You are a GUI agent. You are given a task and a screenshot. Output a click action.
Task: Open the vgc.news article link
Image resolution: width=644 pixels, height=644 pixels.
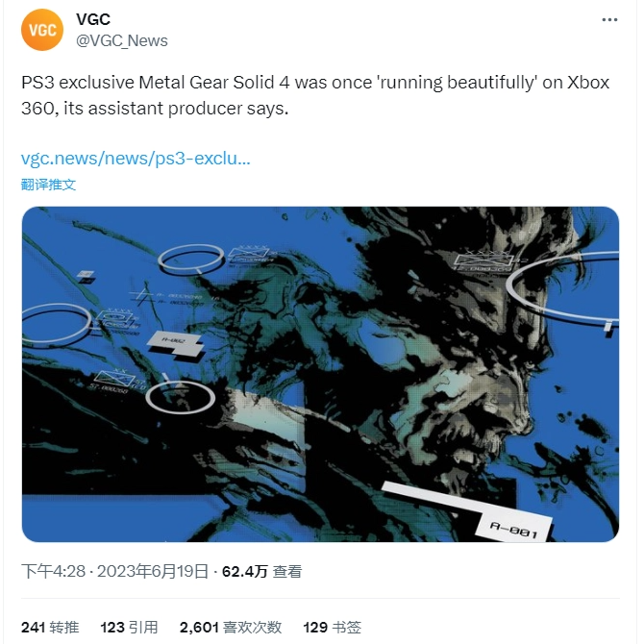coord(136,159)
